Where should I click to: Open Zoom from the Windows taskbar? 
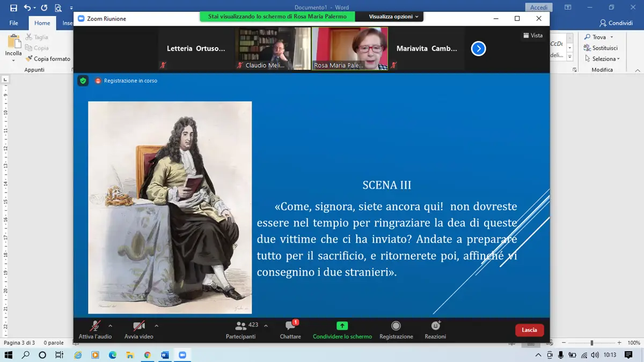coord(181,355)
